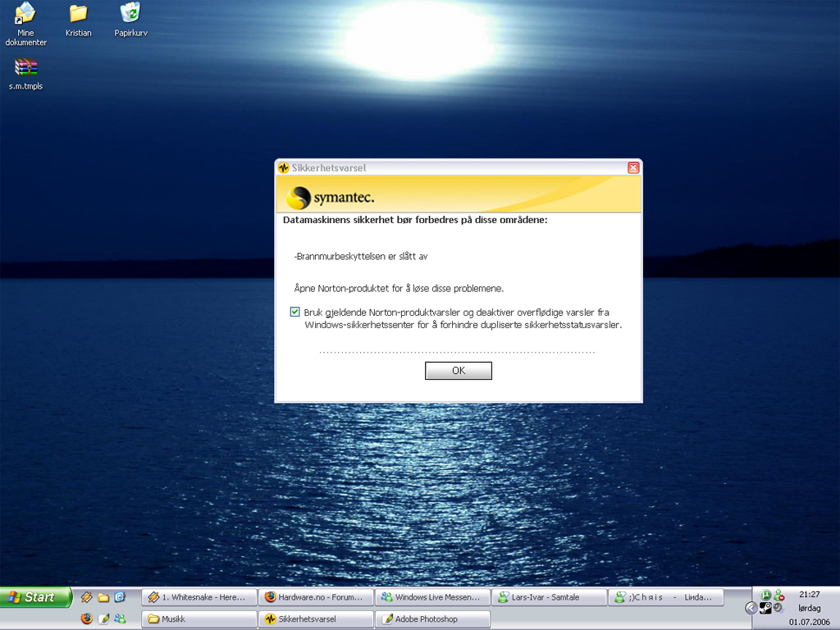Switch to Hardware.no Forum taskbar window
The width and height of the screenshot is (840, 630).
tap(316, 597)
